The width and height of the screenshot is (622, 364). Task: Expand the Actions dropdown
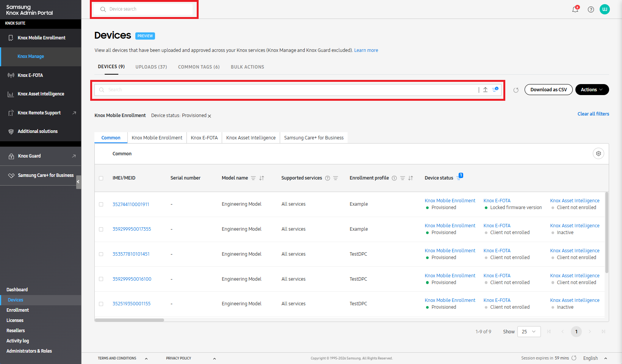click(x=592, y=89)
